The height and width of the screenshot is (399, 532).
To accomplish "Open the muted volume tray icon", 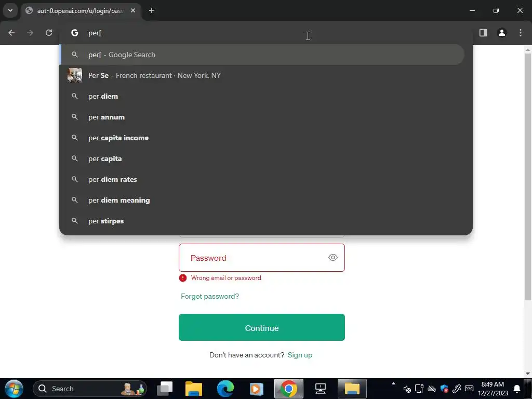I will (x=407, y=389).
